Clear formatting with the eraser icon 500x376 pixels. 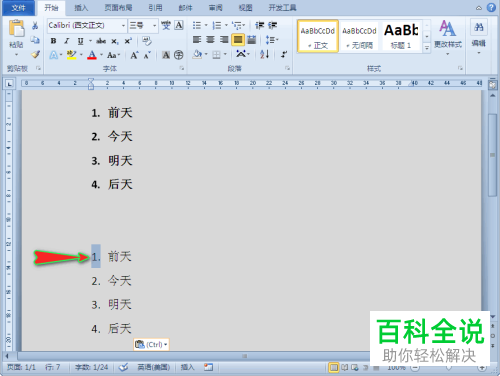[147, 41]
